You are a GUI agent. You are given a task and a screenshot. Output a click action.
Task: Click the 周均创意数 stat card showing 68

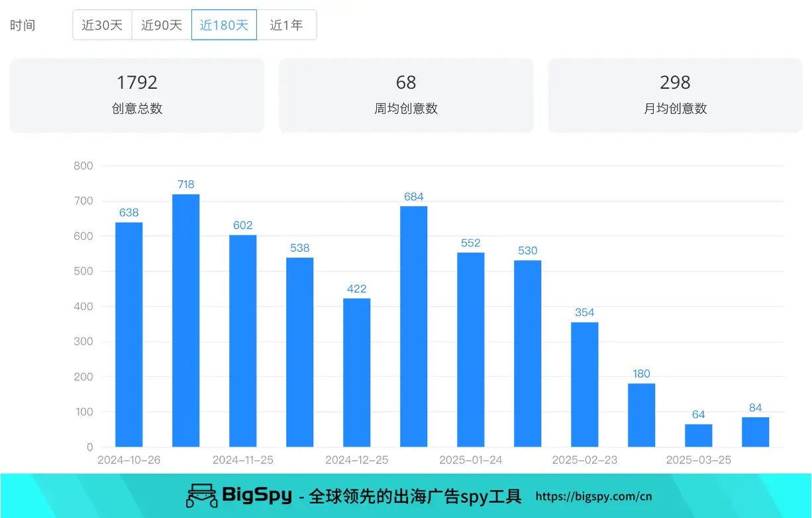coord(406,95)
